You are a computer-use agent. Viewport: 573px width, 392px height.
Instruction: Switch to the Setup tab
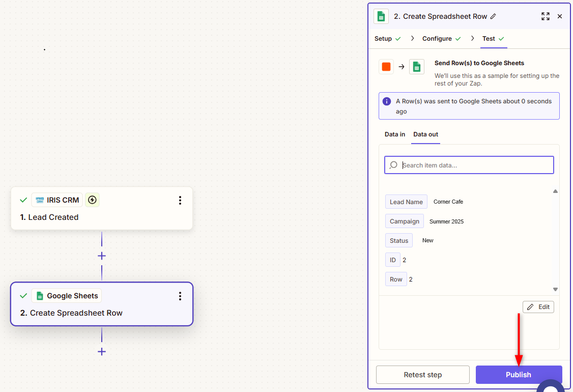pyautogui.click(x=383, y=39)
